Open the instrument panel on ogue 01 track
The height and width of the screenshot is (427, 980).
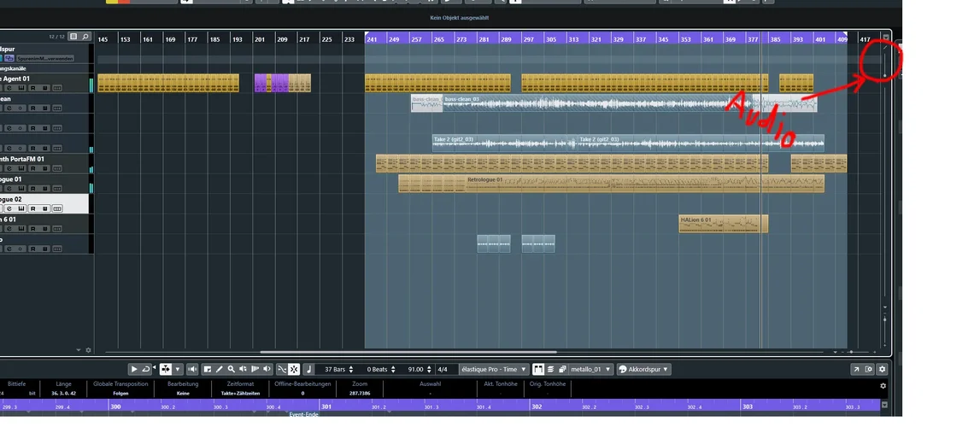tap(21, 189)
